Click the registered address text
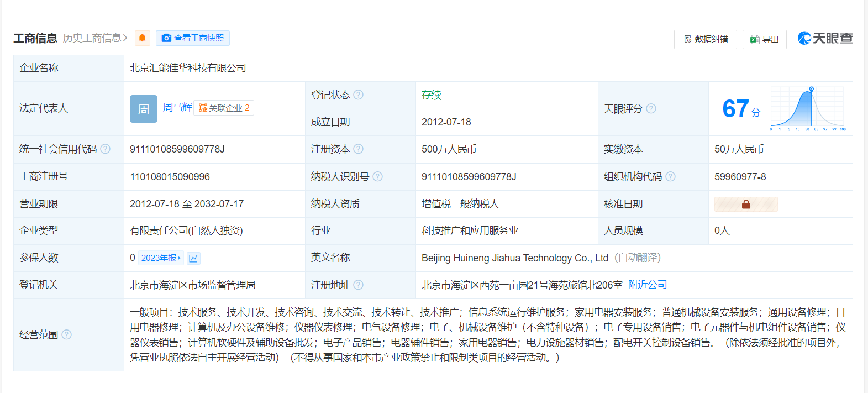 pos(522,285)
